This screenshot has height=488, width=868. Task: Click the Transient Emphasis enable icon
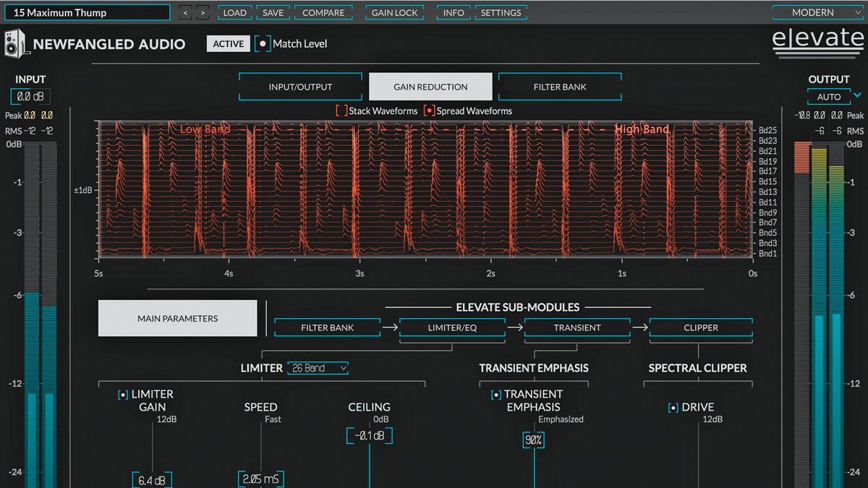(x=495, y=394)
